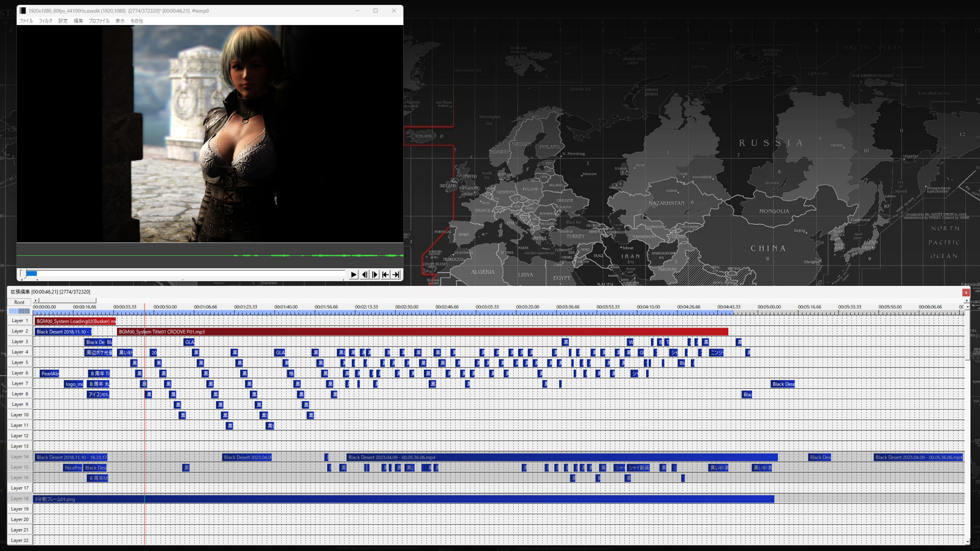The image size is (980, 551).
Task: Click the 00:01:40.00 mark on the time ruler
Action: pyautogui.click(x=286, y=307)
